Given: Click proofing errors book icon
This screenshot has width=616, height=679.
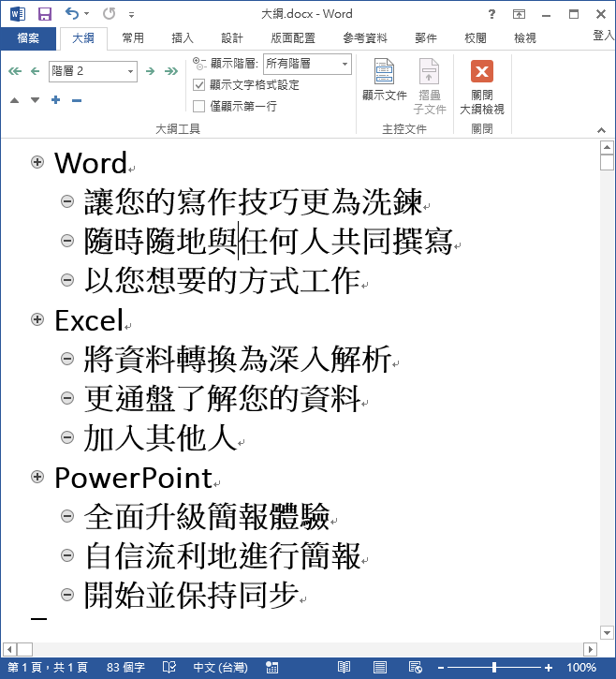Looking at the screenshot, I should [x=169, y=668].
